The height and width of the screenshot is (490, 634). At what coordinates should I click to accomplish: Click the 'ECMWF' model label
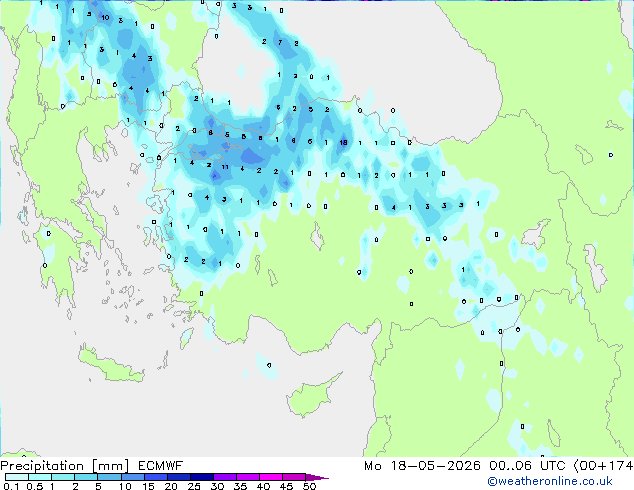click(161, 466)
